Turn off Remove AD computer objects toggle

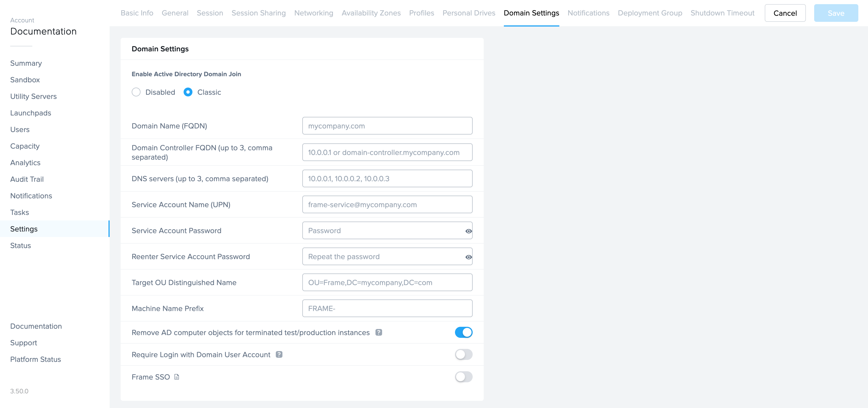tap(464, 332)
